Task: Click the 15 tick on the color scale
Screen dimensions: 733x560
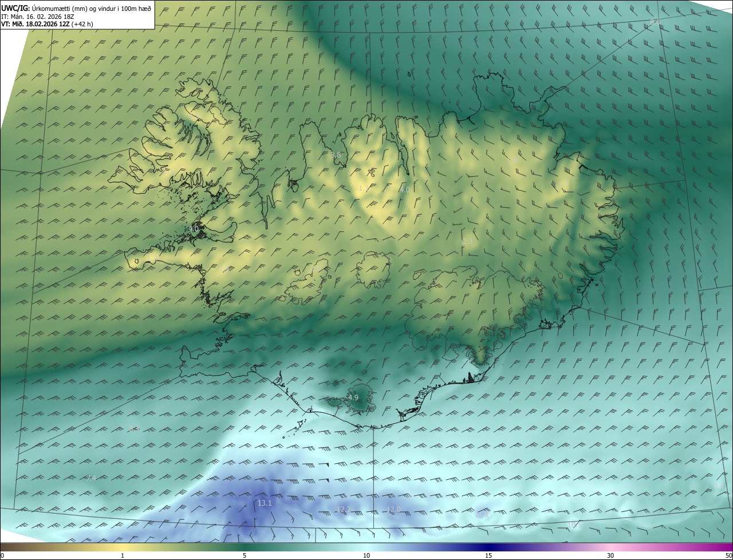Action: coord(488,555)
